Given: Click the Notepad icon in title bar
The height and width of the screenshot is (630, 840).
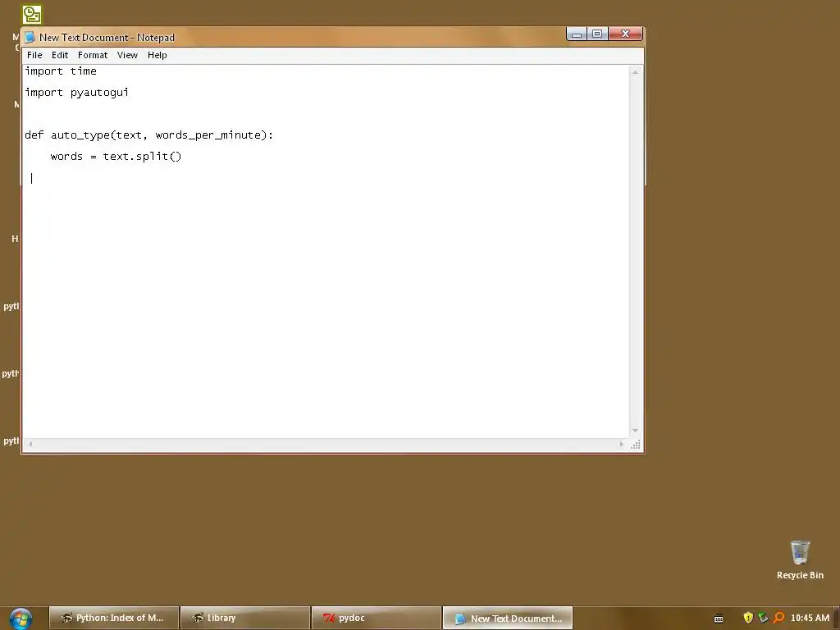Looking at the screenshot, I should coord(30,37).
